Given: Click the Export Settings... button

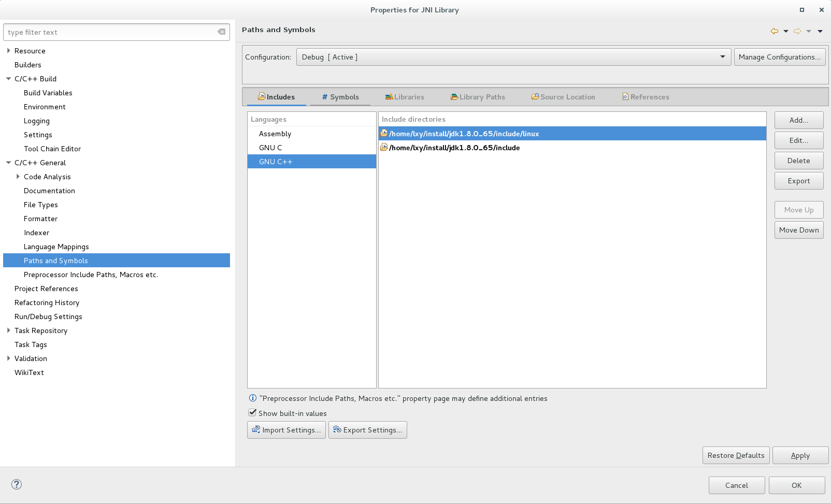Looking at the screenshot, I should pos(367,430).
